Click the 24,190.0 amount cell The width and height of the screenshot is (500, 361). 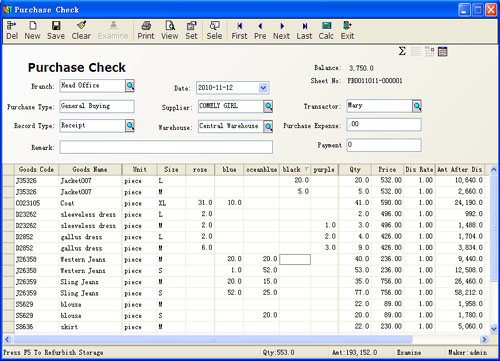pyautogui.click(x=460, y=203)
